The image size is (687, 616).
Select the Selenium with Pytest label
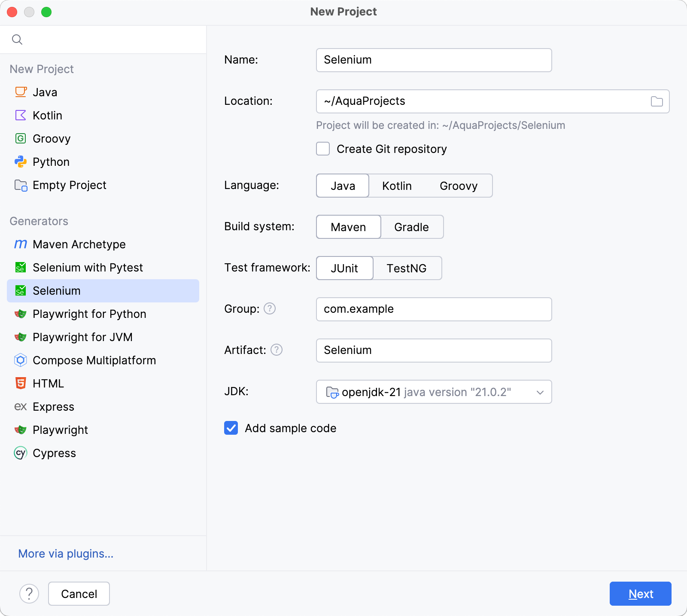click(88, 268)
